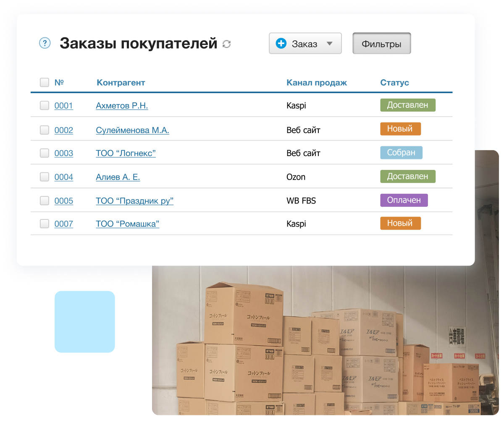
Task: Mark the checkbox for order 0005
Action: coord(45,201)
